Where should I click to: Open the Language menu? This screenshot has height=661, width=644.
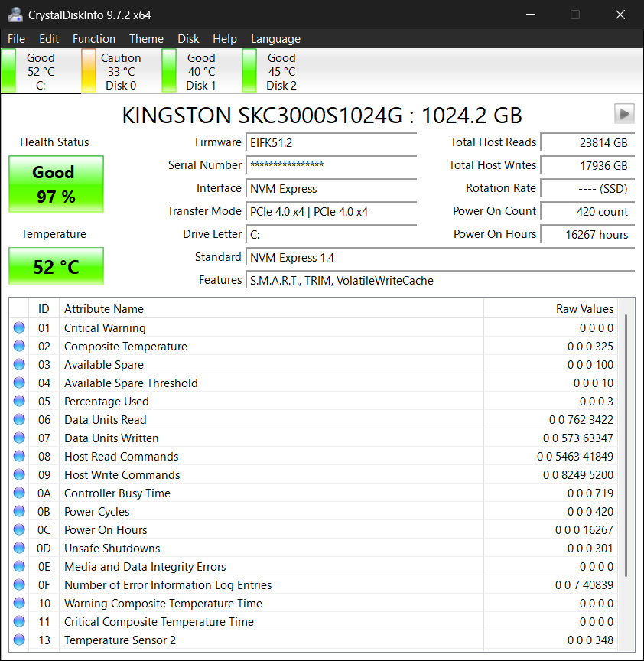pos(275,39)
